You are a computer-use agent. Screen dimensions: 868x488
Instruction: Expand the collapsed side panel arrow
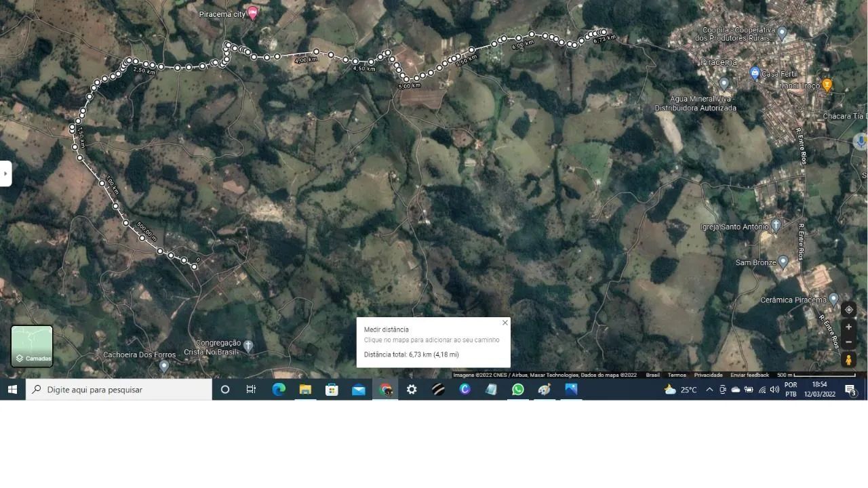pos(5,174)
